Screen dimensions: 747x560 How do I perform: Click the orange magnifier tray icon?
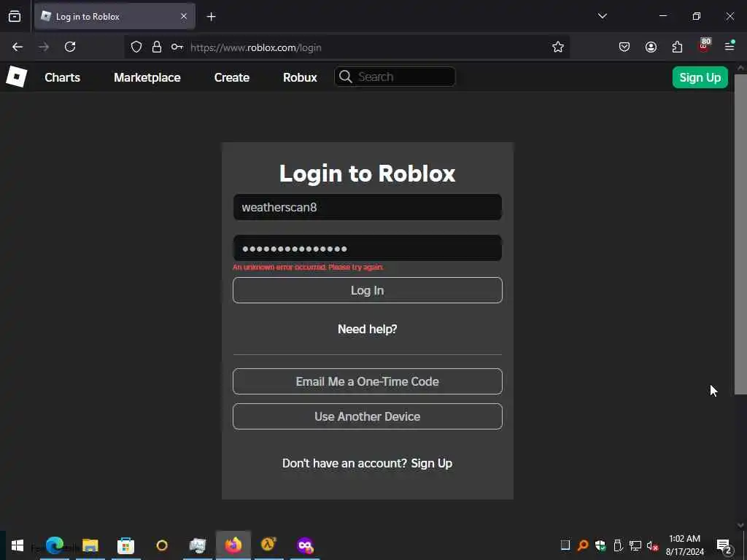tap(583, 545)
